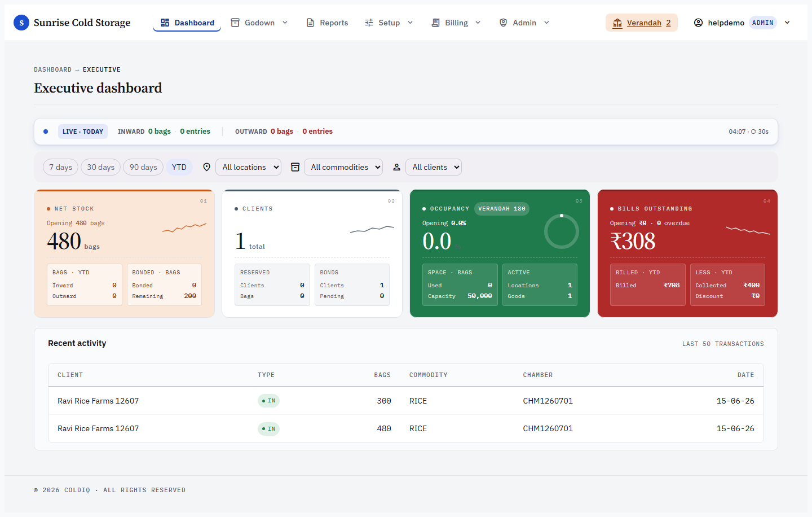Open the Godown menu
This screenshot has height=517, width=812.
pyautogui.click(x=259, y=23)
